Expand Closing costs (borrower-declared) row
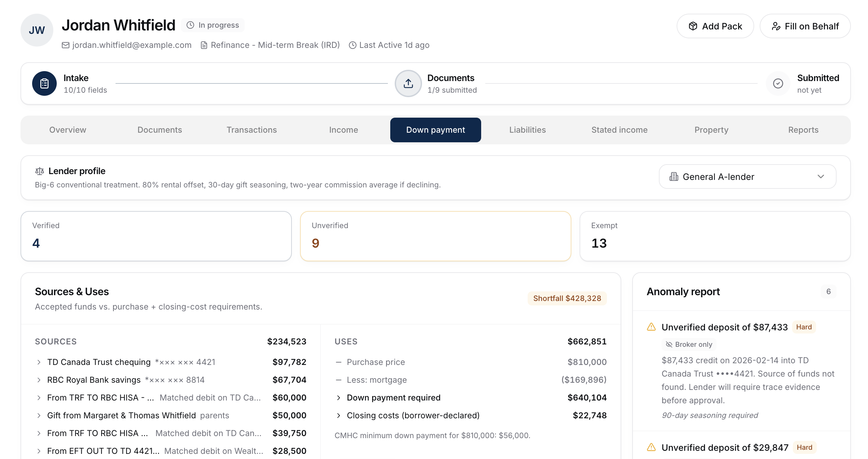 click(471, 415)
